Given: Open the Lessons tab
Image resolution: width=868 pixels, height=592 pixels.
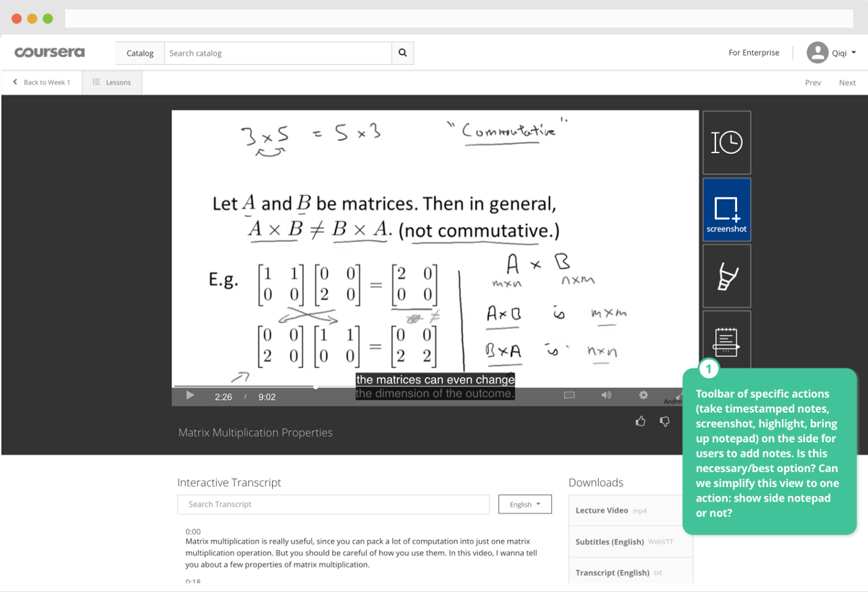Looking at the screenshot, I should coord(112,82).
